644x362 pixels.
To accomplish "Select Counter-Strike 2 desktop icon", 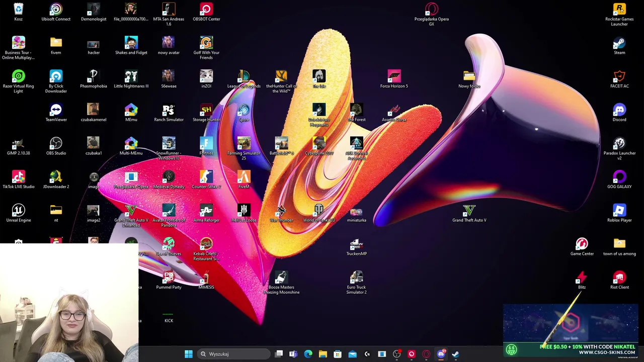I will coord(206,180).
